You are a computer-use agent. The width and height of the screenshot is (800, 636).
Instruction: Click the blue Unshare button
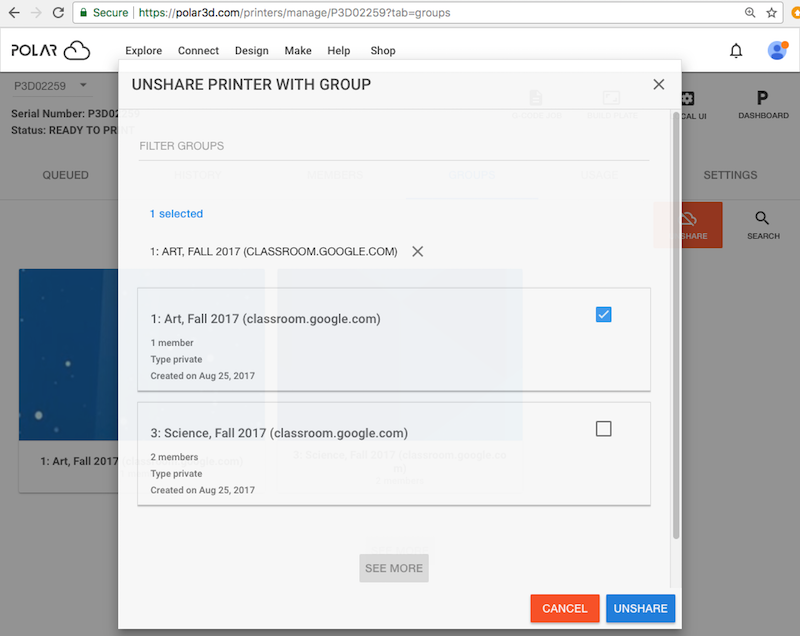640,608
